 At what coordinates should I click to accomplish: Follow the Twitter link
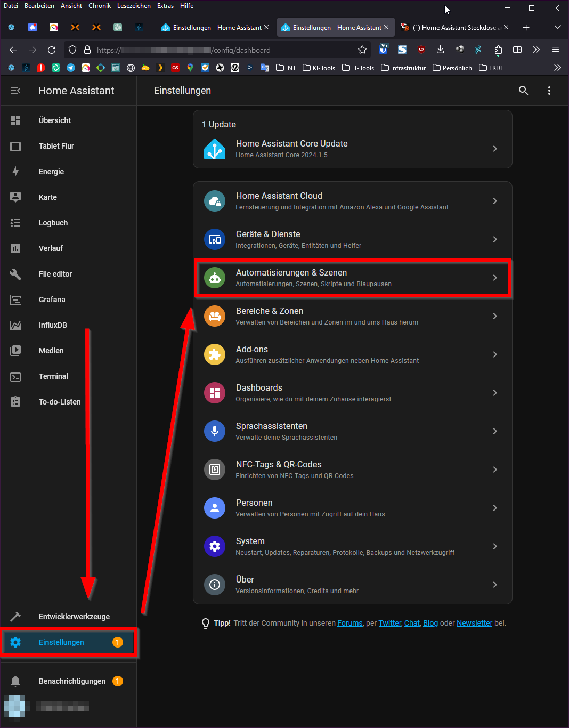coord(390,623)
